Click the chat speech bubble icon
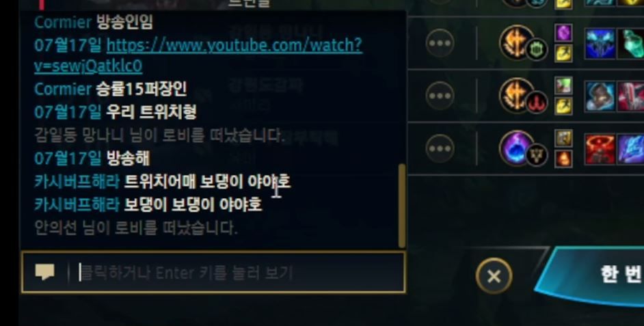This screenshot has width=644, height=326. click(44, 272)
